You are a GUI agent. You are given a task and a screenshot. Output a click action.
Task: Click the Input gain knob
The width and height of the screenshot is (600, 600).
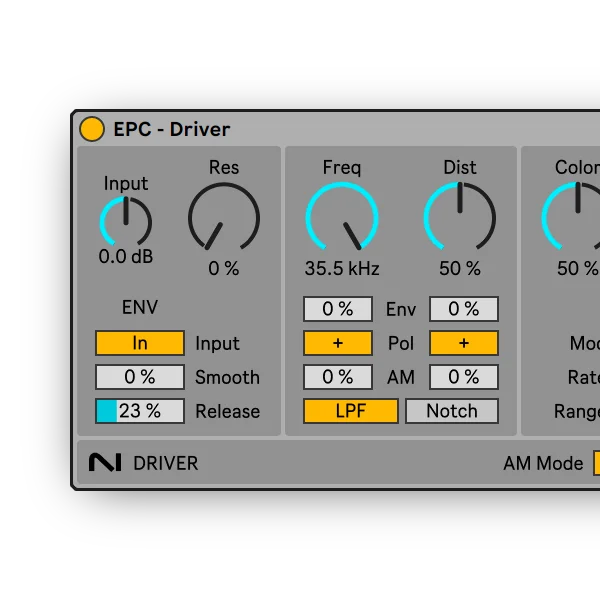pyautogui.click(x=126, y=221)
